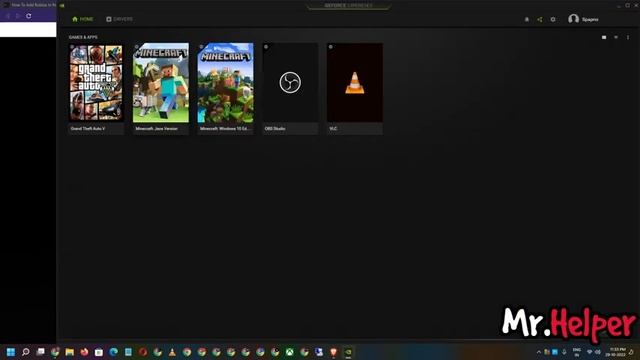Viewport: 640px width, 360px height.
Task: Open Firefox from the taskbar
Action: (84, 352)
